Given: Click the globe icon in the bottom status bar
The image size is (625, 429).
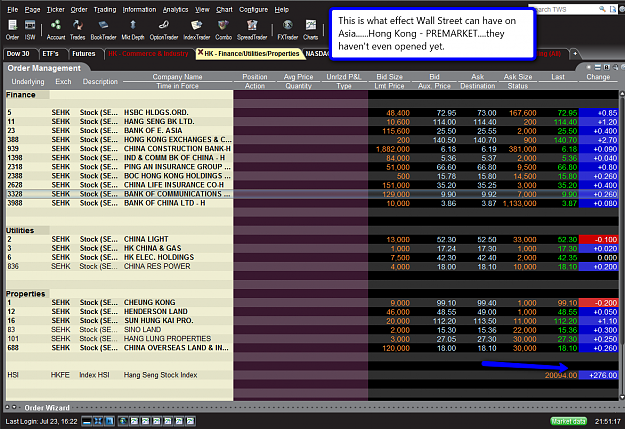Looking at the screenshot, I should pyautogui.click(x=123, y=421).
